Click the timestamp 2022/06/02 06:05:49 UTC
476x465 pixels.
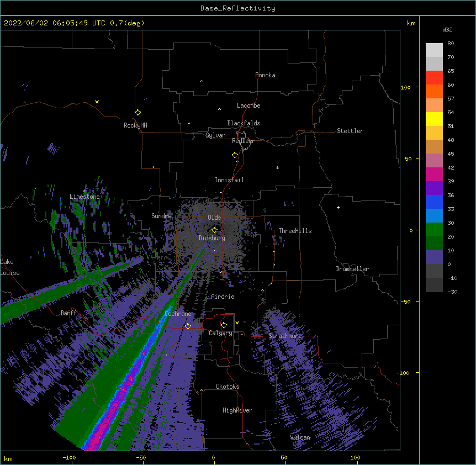pos(55,23)
